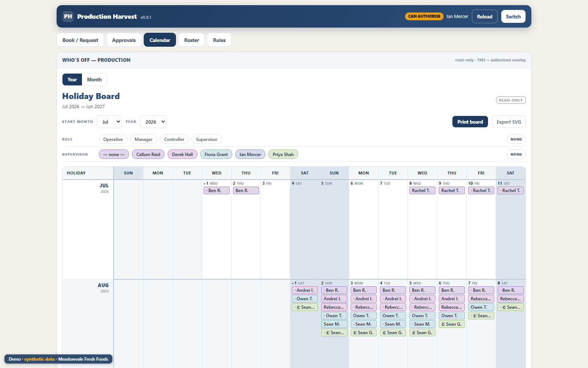Screen dimensions: 588x368
Task: Click Andrei I. entry on 1 Aug
Action: coord(305,290)
